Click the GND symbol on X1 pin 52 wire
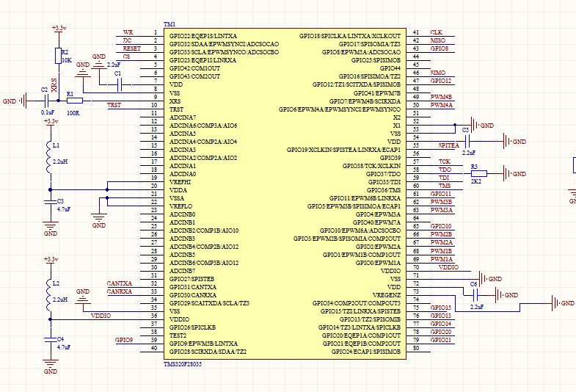This screenshot has width=576, height=392. click(482, 125)
